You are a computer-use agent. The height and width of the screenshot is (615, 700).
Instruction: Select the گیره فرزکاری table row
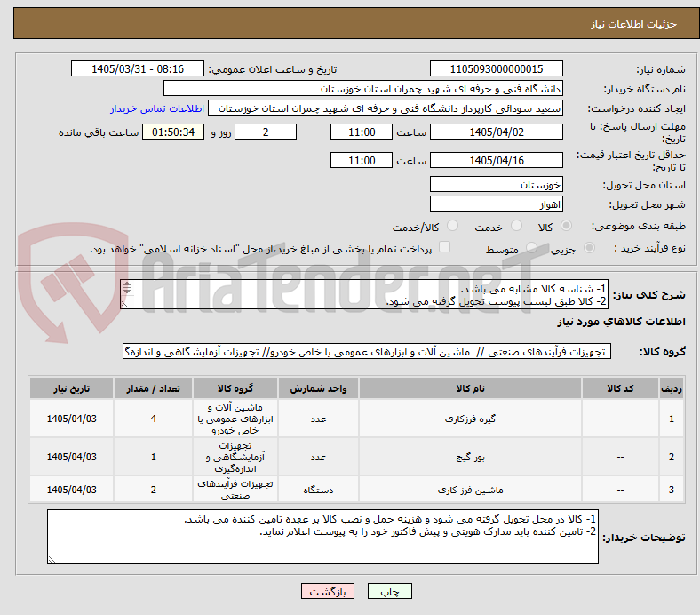(357, 419)
